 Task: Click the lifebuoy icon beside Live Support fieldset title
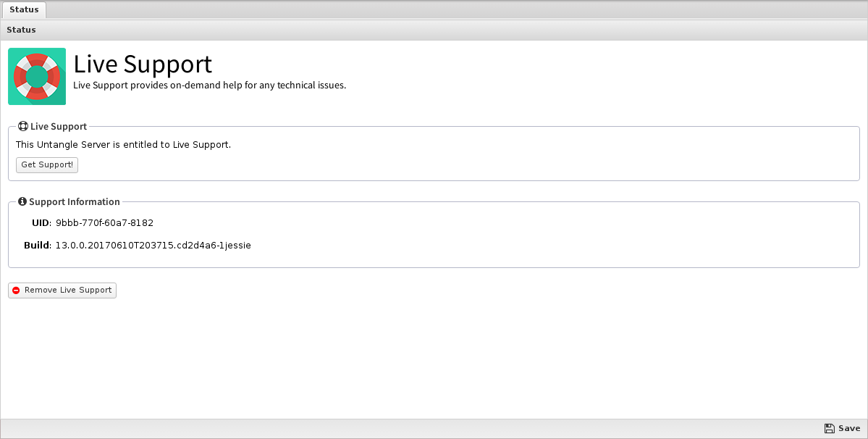[x=22, y=126]
